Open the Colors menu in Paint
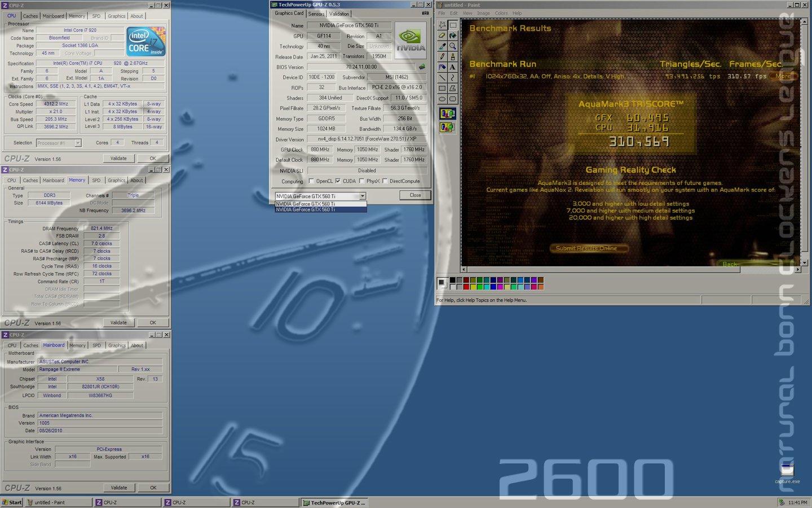 click(501, 13)
